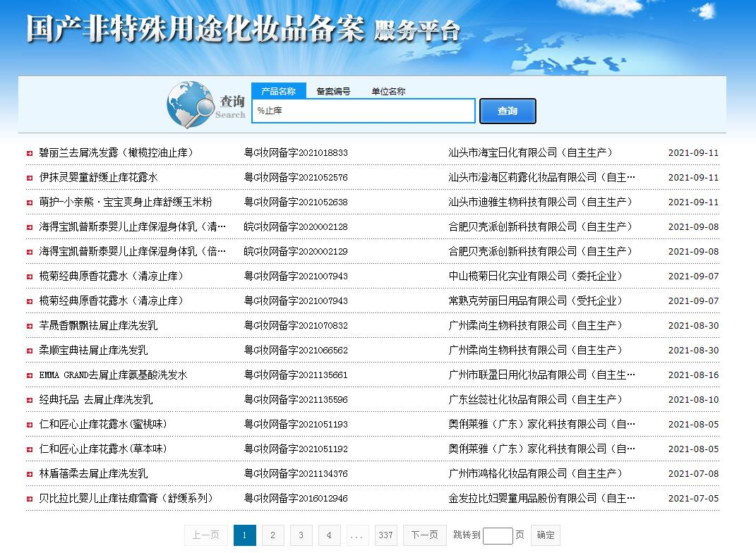Screen dimensions: 756x553
Task: Go to the 上一页 previous page
Action: [x=206, y=535]
